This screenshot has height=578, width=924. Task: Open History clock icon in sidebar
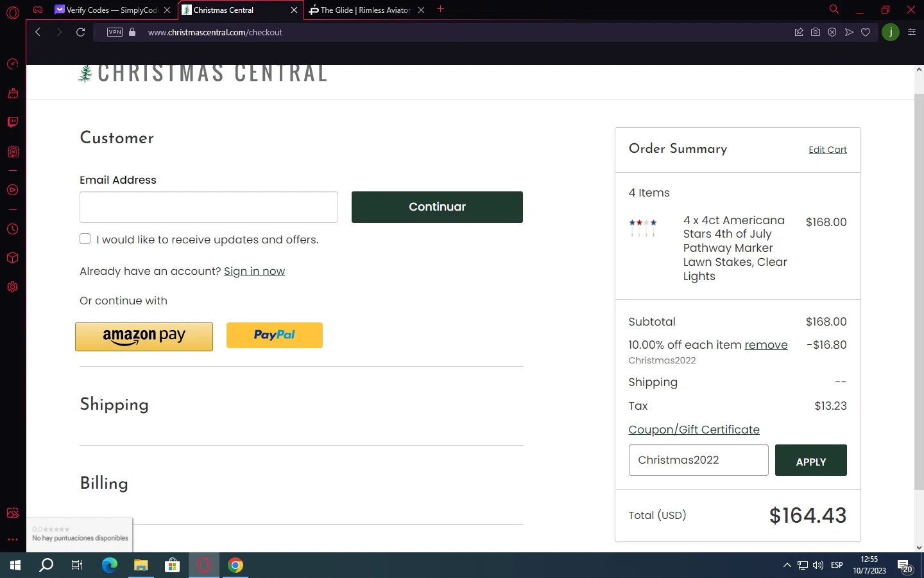12,229
